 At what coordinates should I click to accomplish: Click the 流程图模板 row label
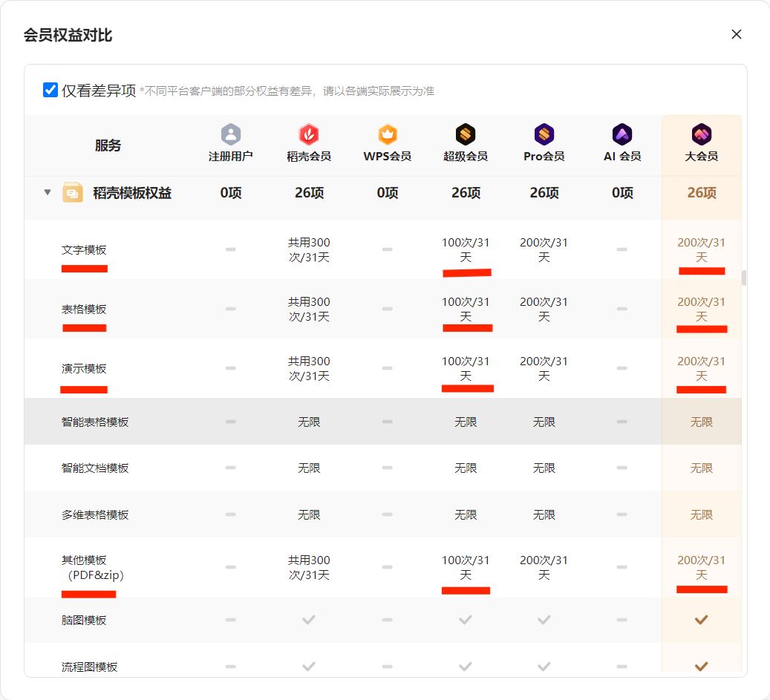coord(89,667)
